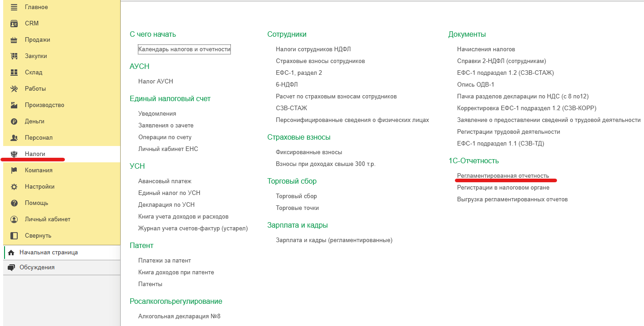Click the gear icon for Настройки
This screenshot has height=326, width=644.
point(14,187)
